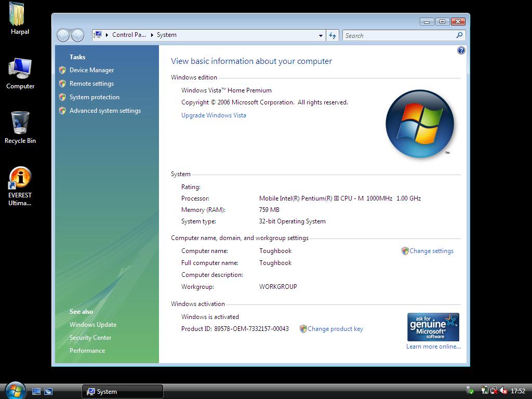Click the 17:52 taskbar clock
The image size is (532, 399).
tap(518, 391)
